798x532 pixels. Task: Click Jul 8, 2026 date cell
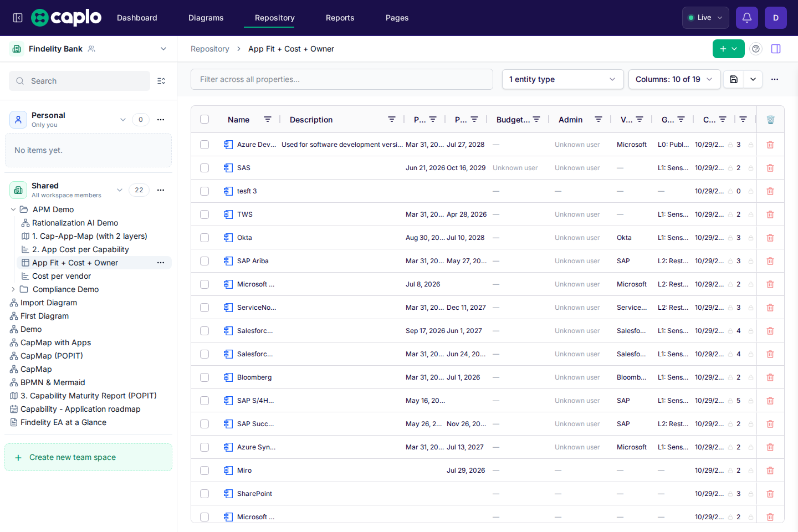(423, 284)
